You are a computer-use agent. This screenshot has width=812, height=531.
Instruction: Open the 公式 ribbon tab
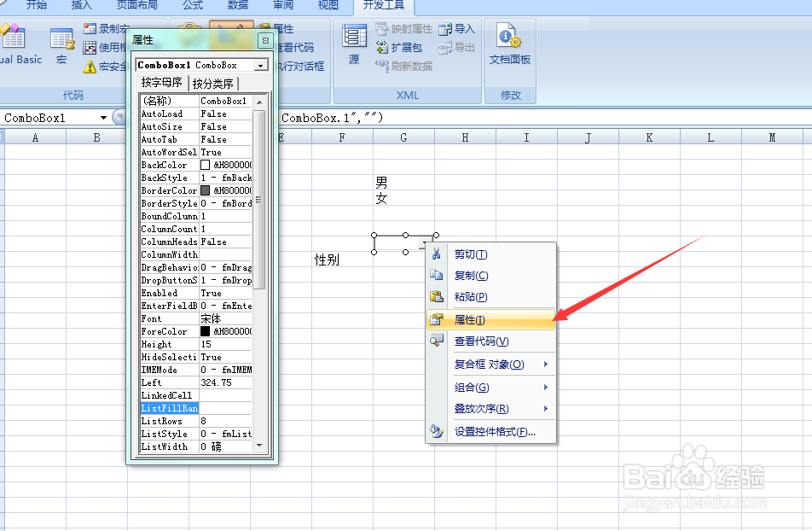(193, 5)
